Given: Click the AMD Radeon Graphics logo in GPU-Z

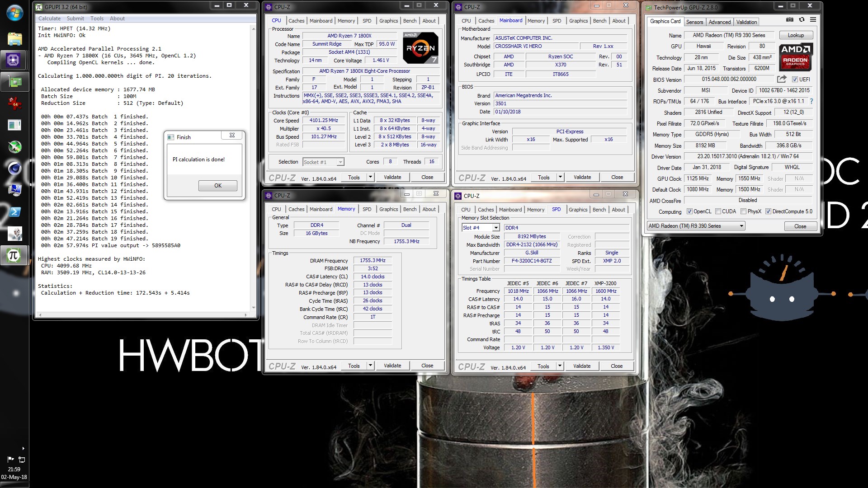Looking at the screenshot, I should click(x=795, y=57).
